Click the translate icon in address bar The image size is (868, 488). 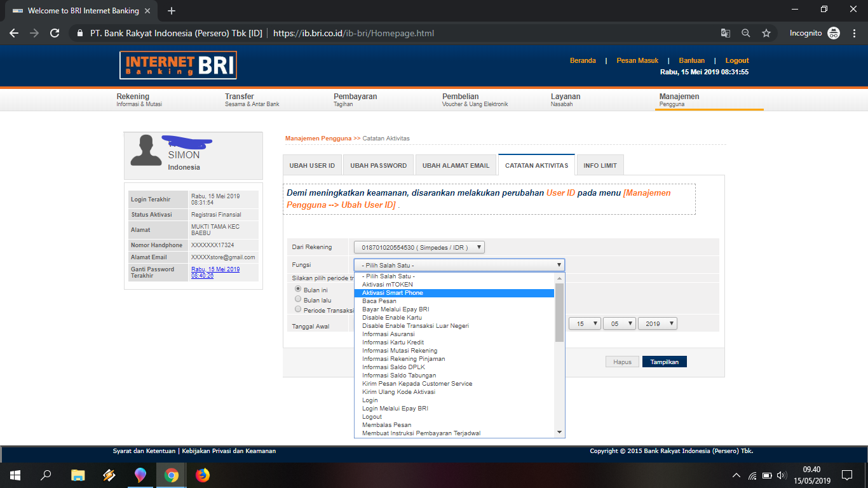coord(726,32)
